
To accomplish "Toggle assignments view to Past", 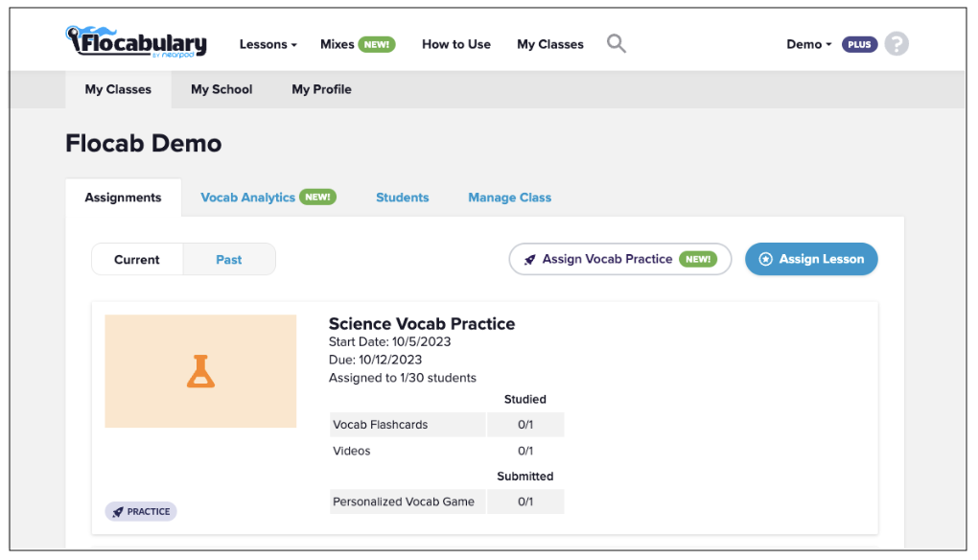I will point(229,260).
